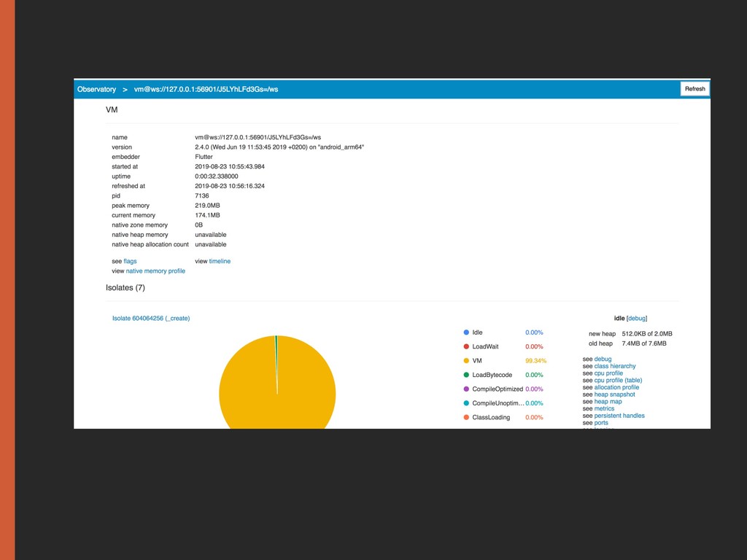Open class hierarchy link
Viewport: 747px width, 560px height.
tap(615, 366)
